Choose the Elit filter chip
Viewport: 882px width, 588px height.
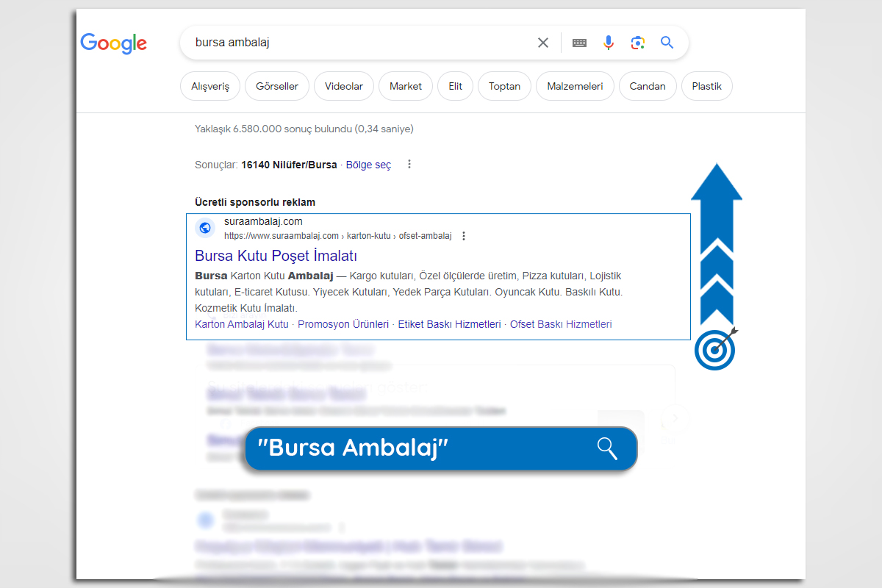point(456,86)
